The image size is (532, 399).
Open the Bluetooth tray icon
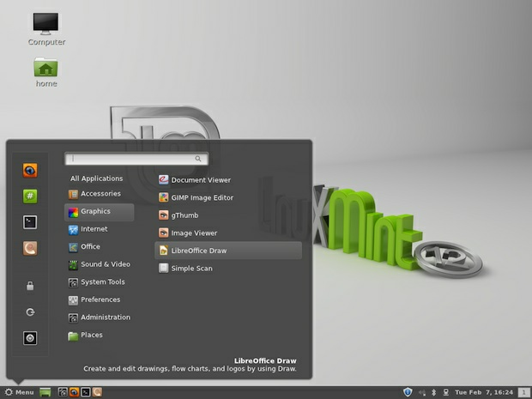click(x=433, y=392)
